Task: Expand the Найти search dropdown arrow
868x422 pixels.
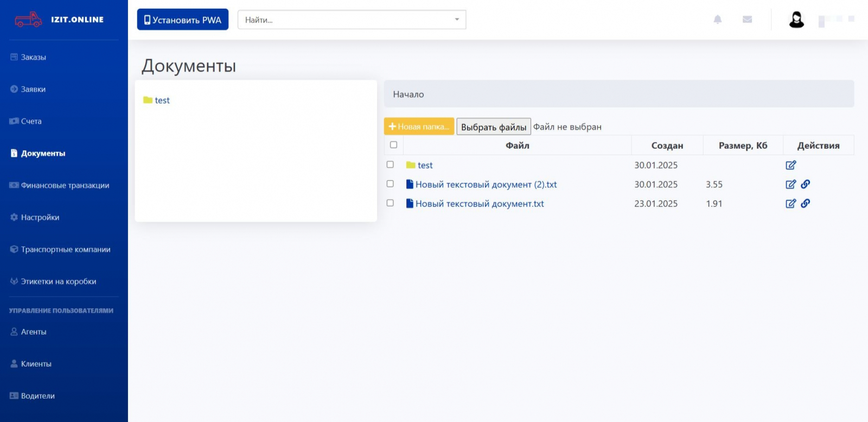Action: (x=457, y=20)
